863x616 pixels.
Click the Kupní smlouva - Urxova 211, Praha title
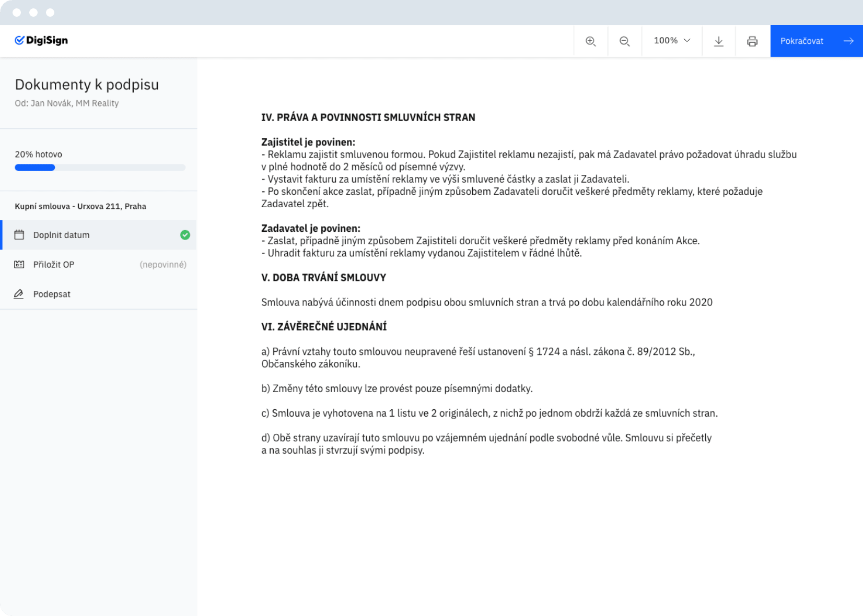80,206
